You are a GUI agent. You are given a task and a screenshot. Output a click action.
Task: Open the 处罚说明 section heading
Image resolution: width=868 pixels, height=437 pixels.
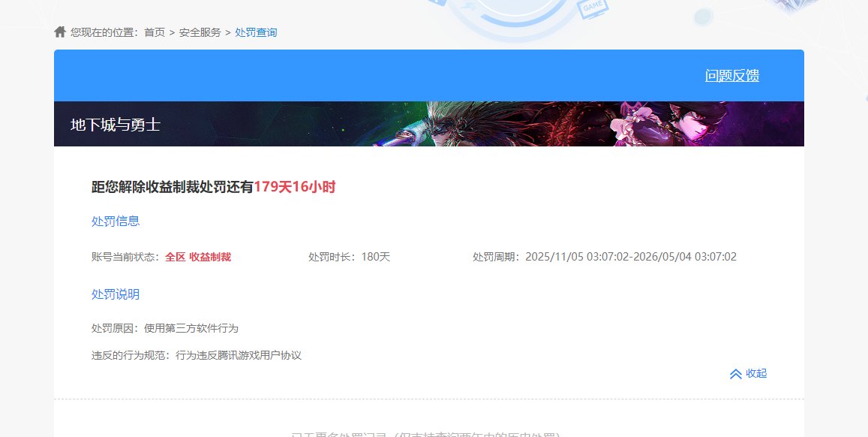click(x=114, y=294)
